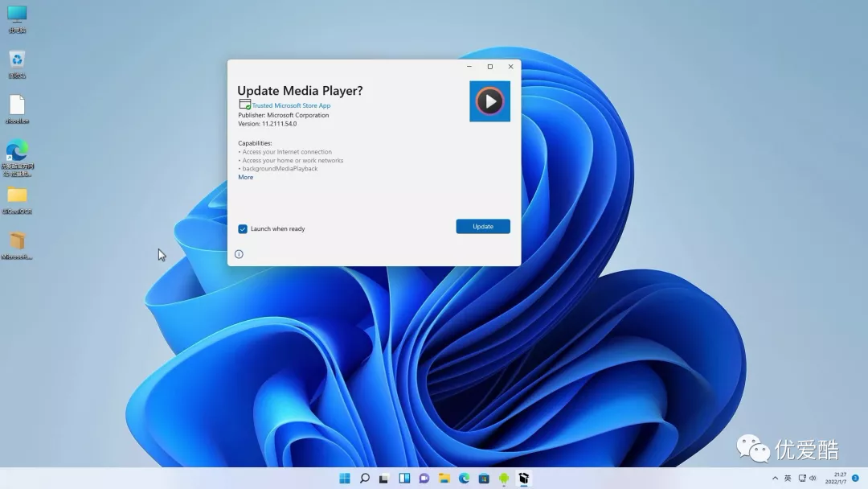Open File Explorer from the taskbar
Viewport: 868px width, 489px height.
[x=444, y=478]
